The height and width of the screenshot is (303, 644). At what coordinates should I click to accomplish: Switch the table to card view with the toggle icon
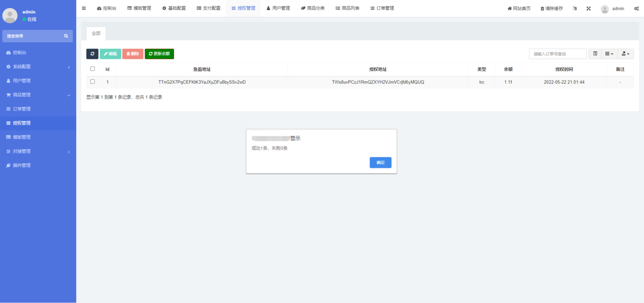(595, 54)
